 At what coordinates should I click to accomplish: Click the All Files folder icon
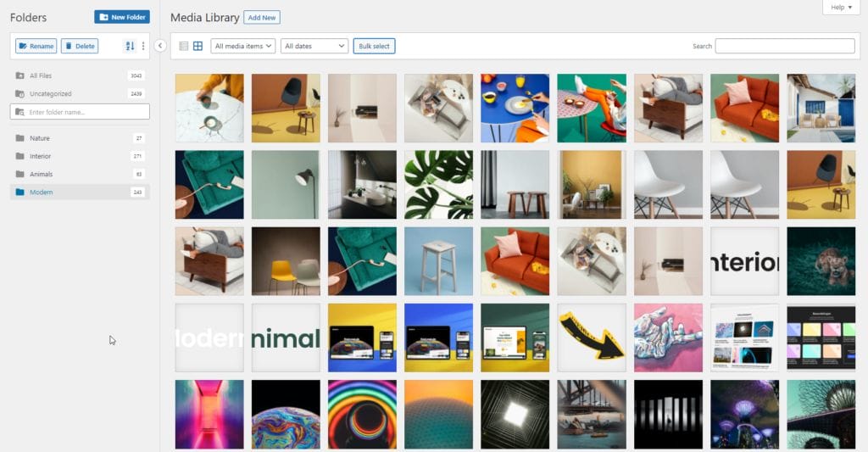pyautogui.click(x=19, y=75)
